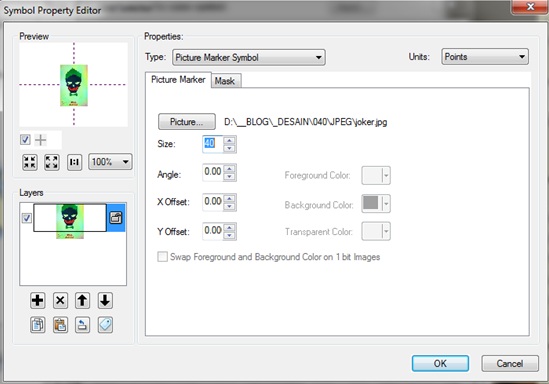
Task: Click the Y Offset input field
Action: [x=213, y=231]
